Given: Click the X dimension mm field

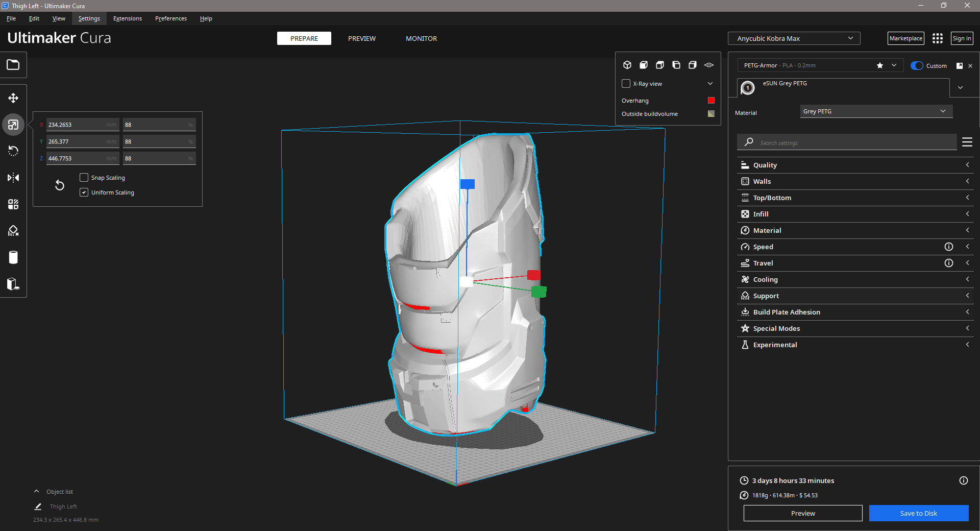Looking at the screenshot, I should 83,125.
